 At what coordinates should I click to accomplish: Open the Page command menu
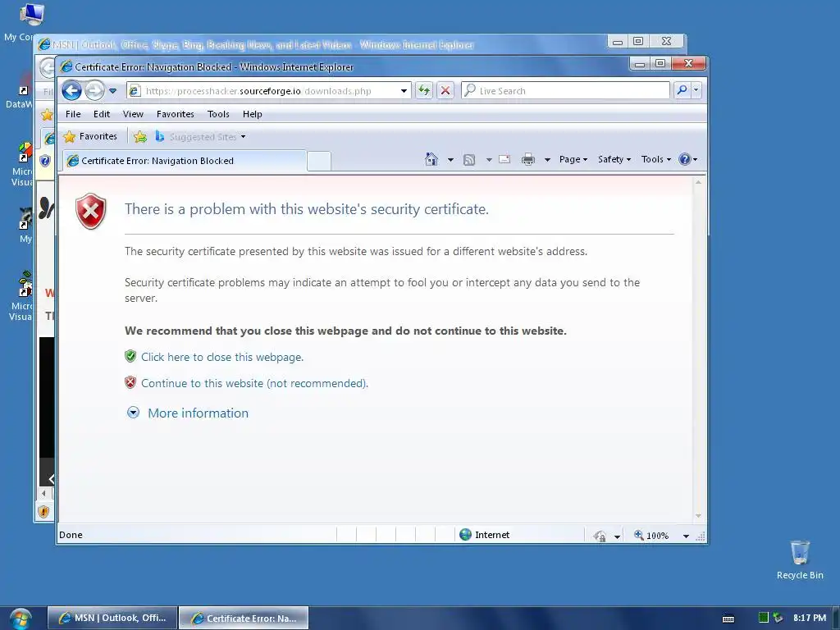click(573, 159)
